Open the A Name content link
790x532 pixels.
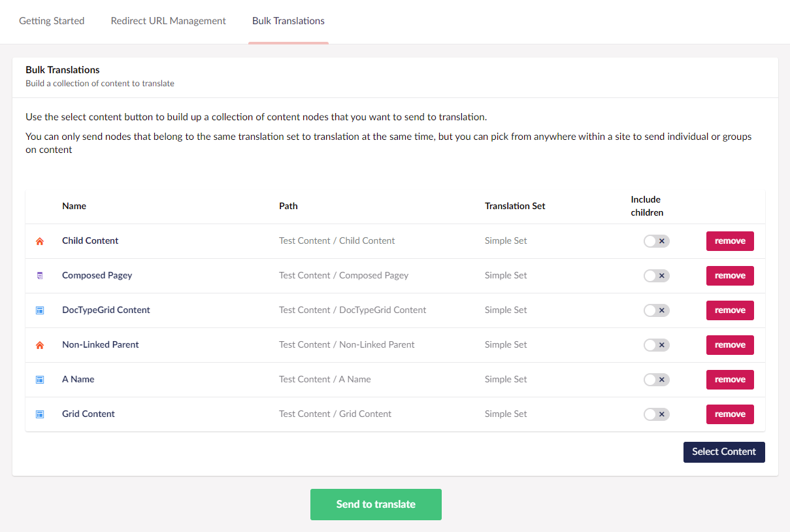pyautogui.click(x=78, y=379)
